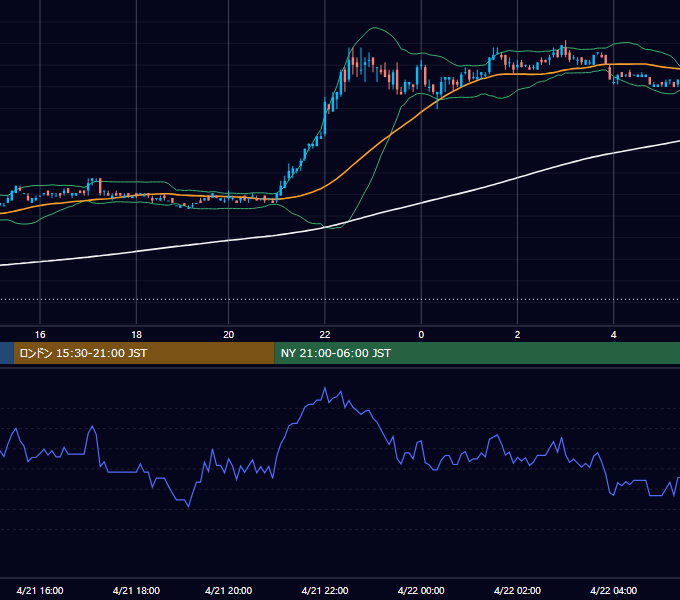Click the oscillator peak near 22:00

pyautogui.click(x=325, y=388)
